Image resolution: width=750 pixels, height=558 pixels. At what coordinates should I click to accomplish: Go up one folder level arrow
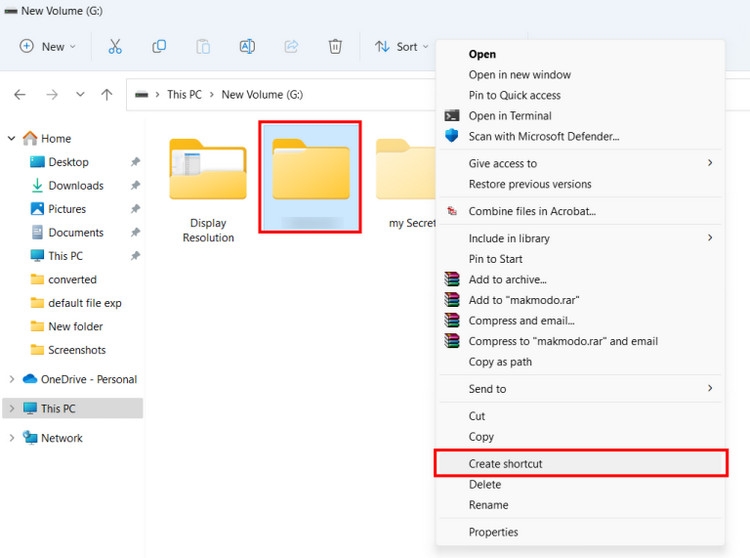click(107, 95)
